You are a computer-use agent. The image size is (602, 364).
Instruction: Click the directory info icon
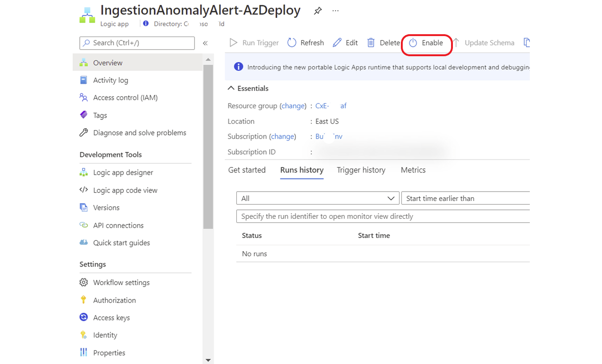click(146, 23)
